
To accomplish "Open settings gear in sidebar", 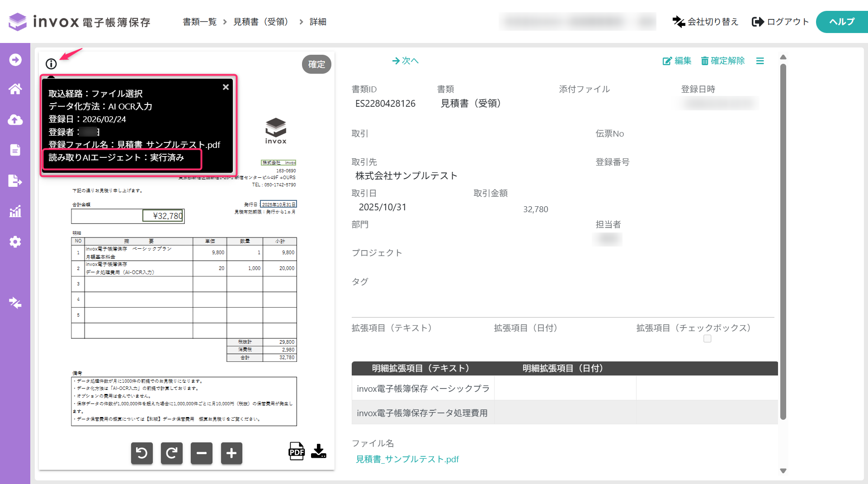I will pos(15,242).
